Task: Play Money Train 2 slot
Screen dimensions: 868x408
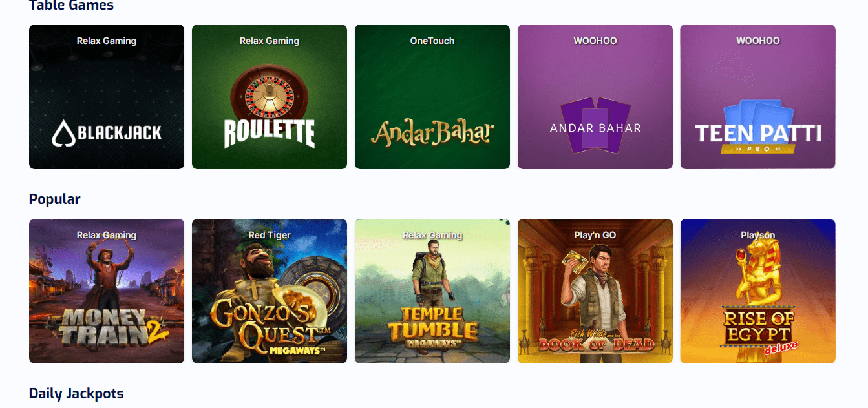Action: (107, 291)
